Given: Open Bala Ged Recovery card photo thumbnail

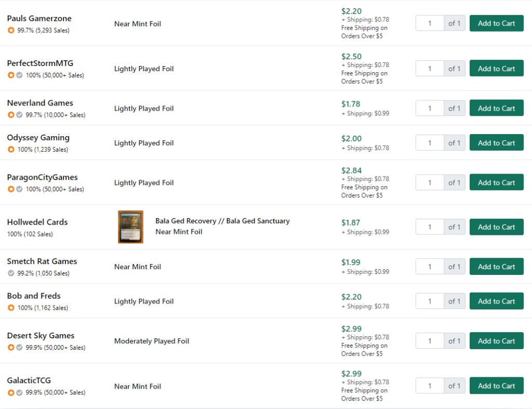Looking at the screenshot, I should tap(130, 227).
